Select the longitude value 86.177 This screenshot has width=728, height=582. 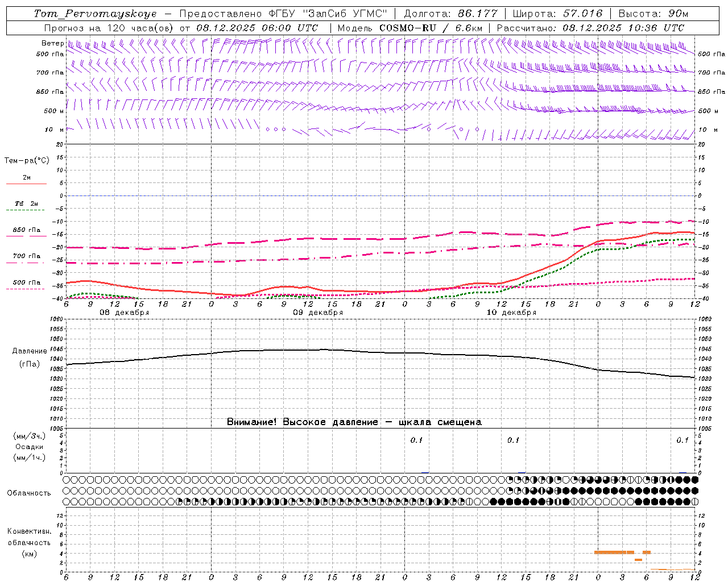pos(477,14)
